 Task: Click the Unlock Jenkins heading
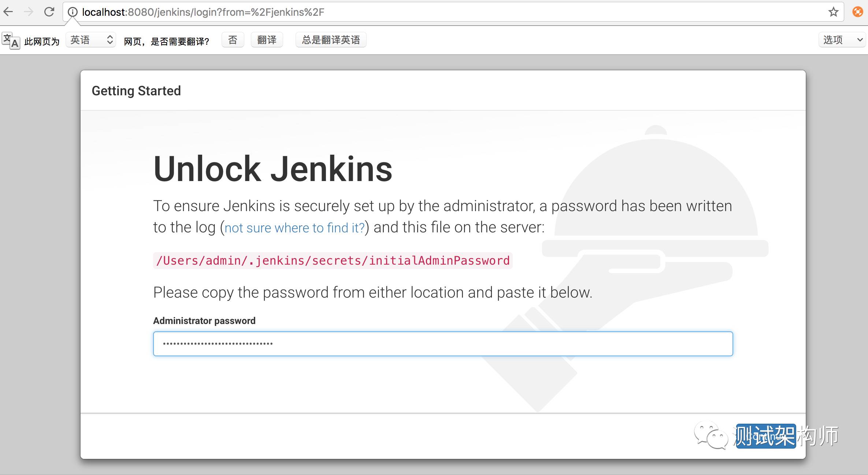(273, 169)
